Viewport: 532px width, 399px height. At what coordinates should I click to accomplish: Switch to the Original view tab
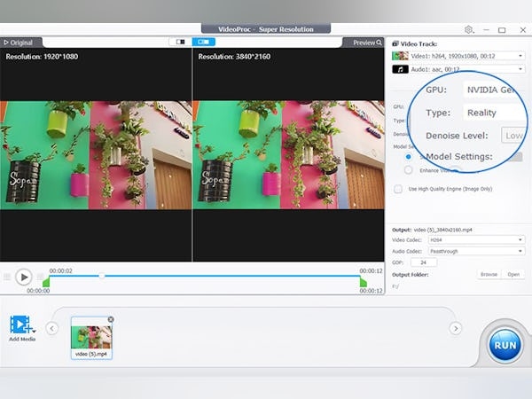click(x=19, y=43)
